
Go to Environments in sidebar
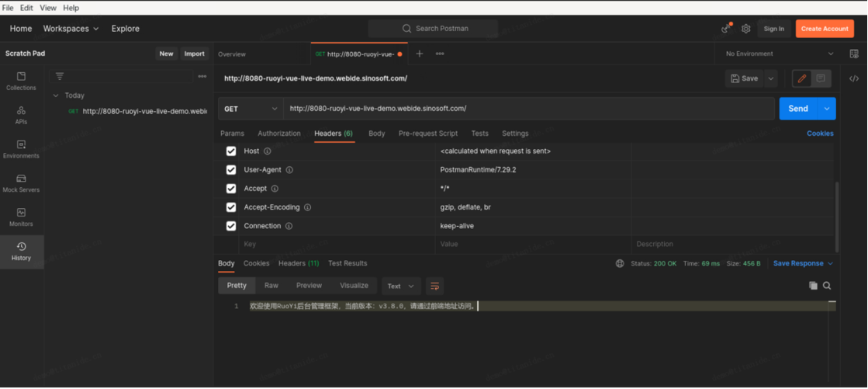tap(21, 149)
